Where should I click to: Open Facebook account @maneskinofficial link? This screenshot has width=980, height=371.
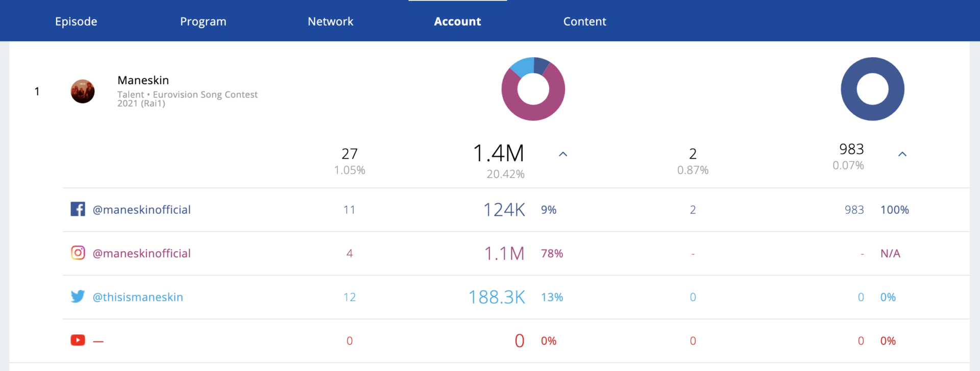[x=141, y=210]
